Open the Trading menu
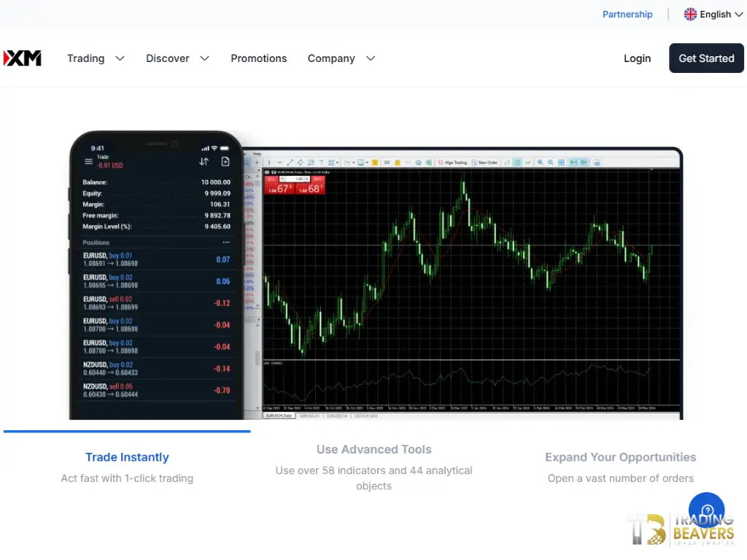The image size is (747, 560). (x=86, y=58)
